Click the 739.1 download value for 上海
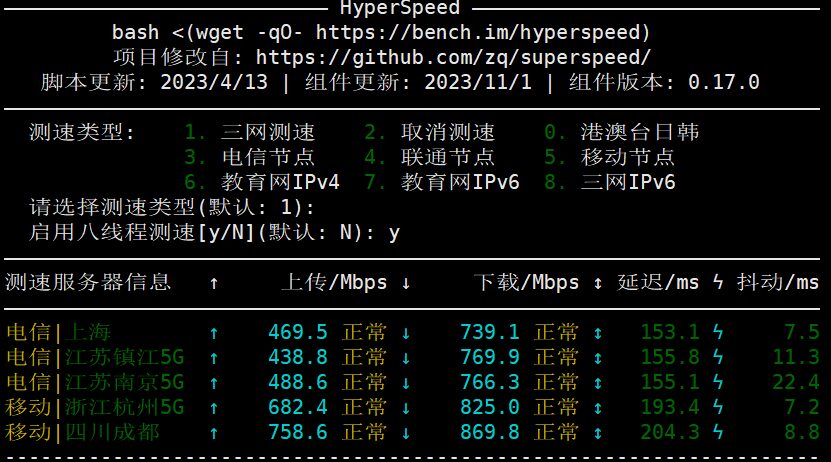The width and height of the screenshot is (831, 462). tap(490, 332)
